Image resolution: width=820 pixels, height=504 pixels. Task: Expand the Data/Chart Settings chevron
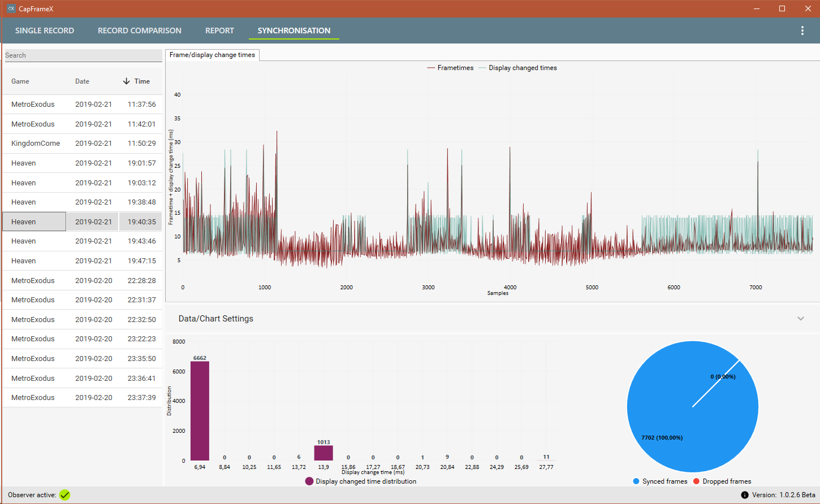[x=801, y=319]
